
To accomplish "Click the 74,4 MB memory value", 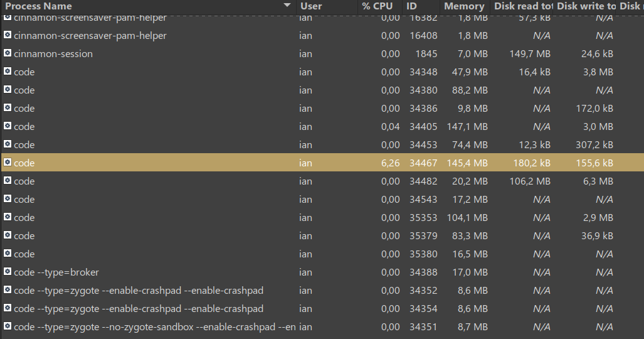I will pos(470,145).
